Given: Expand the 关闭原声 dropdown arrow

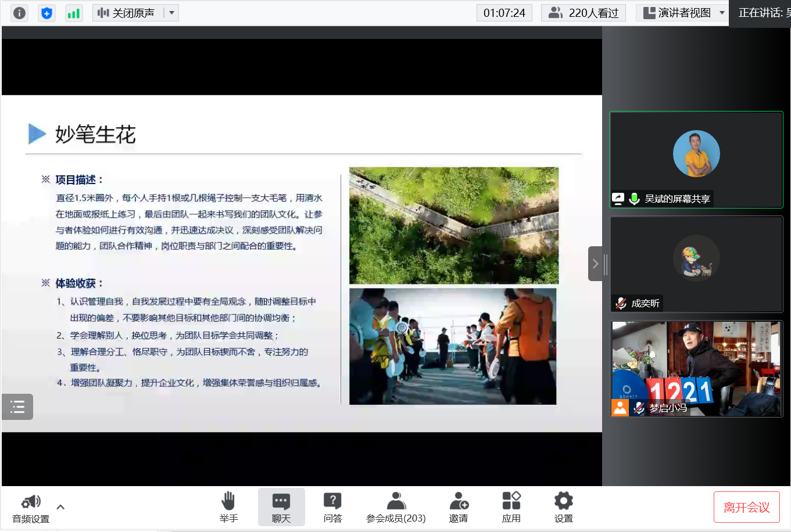Looking at the screenshot, I should pyautogui.click(x=171, y=13).
